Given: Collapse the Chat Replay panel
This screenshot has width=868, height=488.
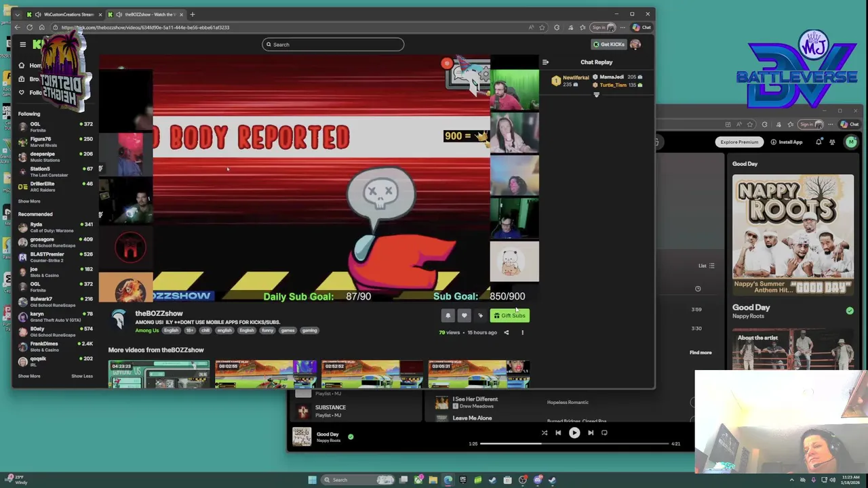Looking at the screenshot, I should click(x=545, y=62).
